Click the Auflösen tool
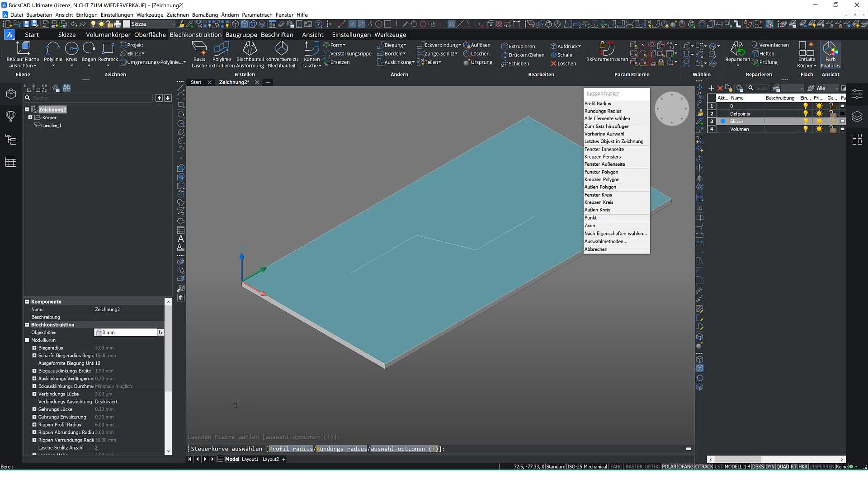Image resolution: width=868 pixels, height=488 pixels. click(x=477, y=45)
